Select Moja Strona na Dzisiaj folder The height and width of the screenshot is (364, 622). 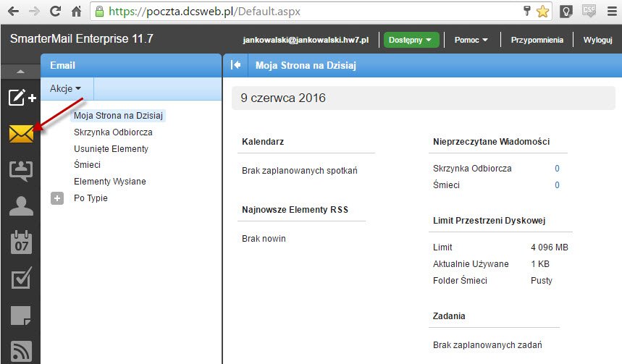(118, 115)
